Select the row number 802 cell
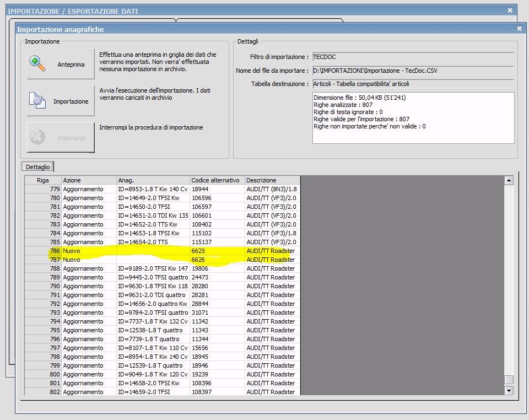 (x=43, y=392)
